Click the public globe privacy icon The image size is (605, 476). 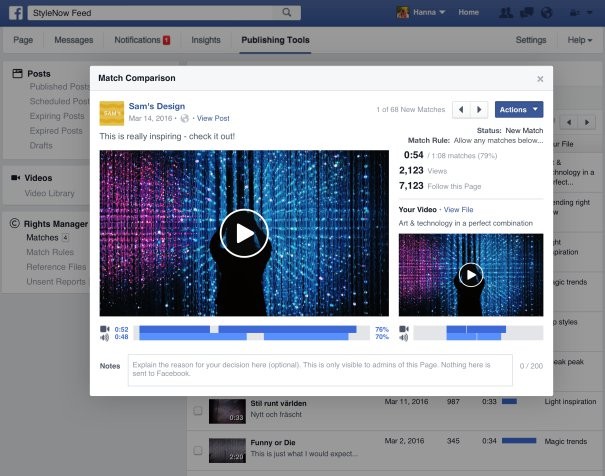pyautogui.click(x=185, y=118)
